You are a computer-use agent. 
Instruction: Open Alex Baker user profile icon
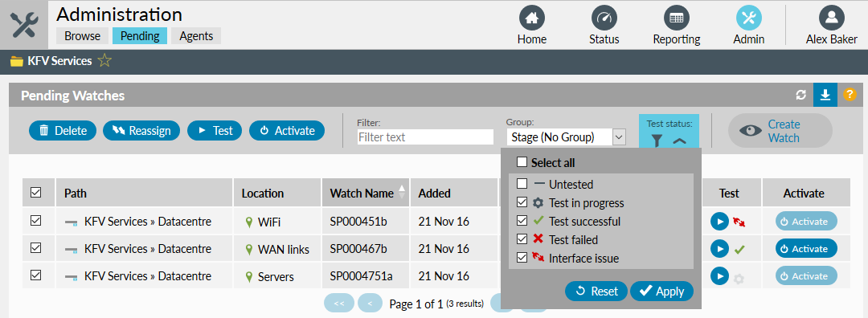click(x=831, y=18)
